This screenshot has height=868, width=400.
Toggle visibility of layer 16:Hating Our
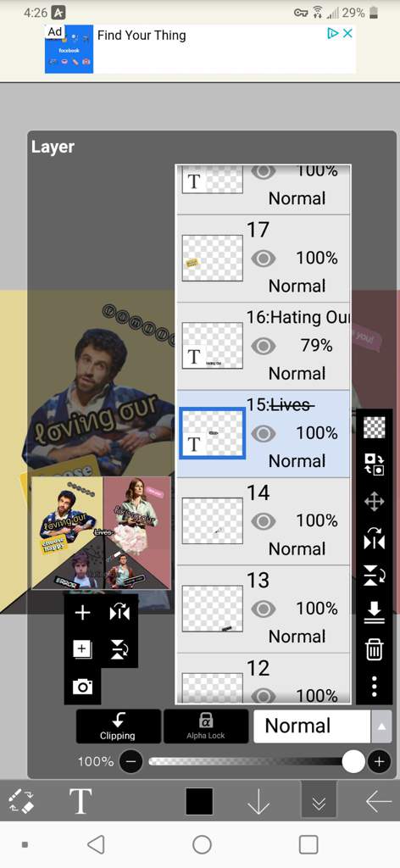pos(264,346)
